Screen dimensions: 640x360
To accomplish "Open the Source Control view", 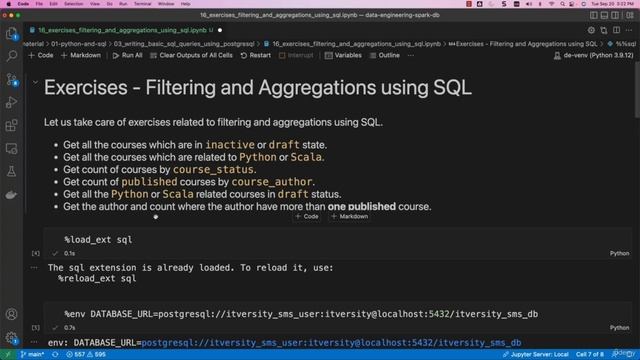I will click(x=11, y=79).
